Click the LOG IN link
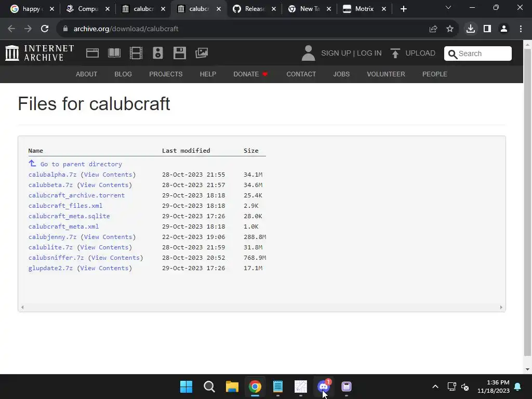 369,54
